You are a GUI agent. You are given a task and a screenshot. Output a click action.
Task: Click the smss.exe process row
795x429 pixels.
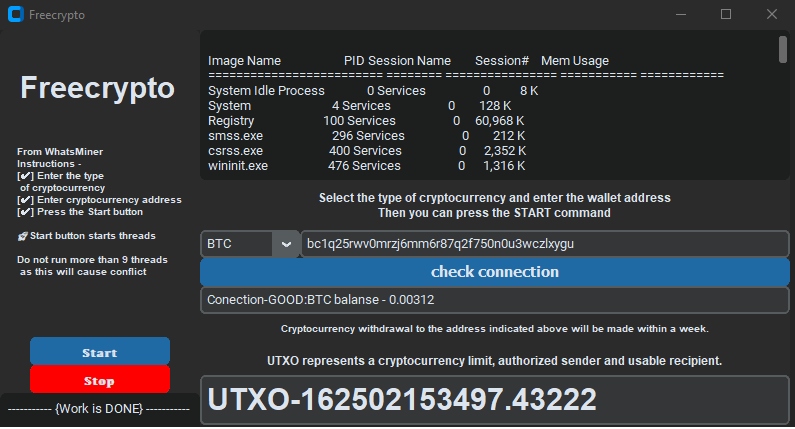coord(367,136)
